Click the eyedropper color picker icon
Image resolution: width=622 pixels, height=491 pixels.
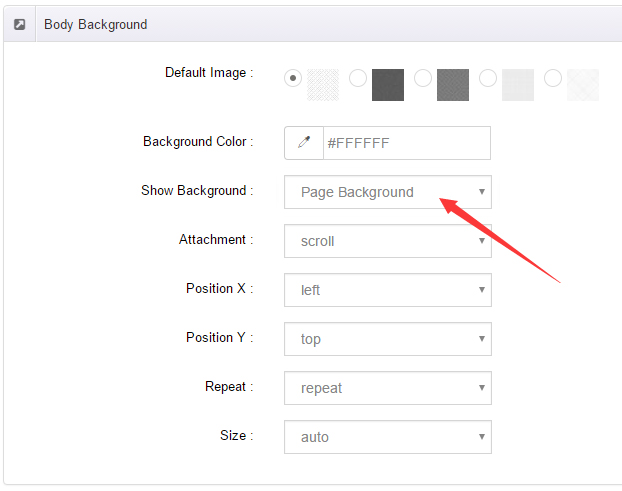(304, 143)
